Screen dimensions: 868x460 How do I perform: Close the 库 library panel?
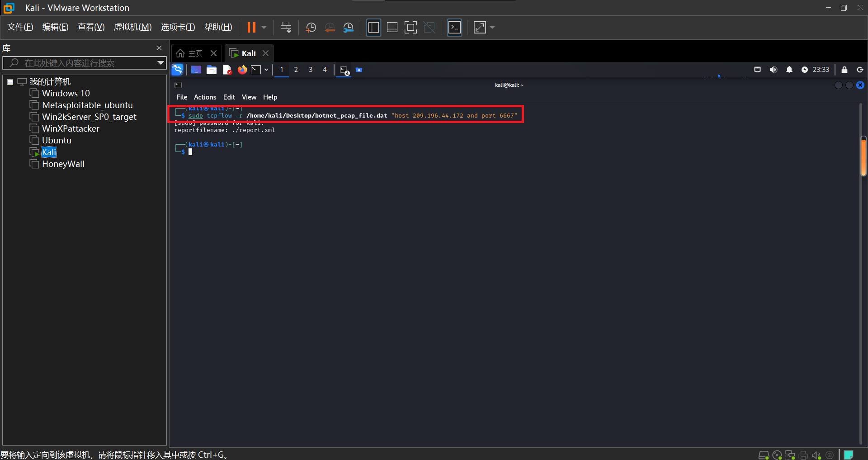point(159,48)
